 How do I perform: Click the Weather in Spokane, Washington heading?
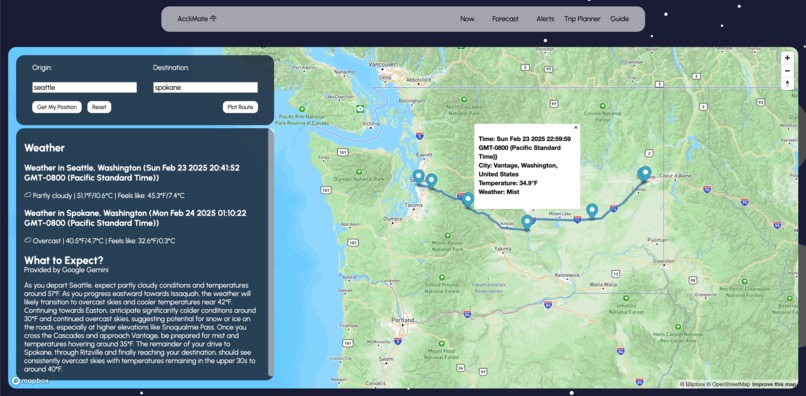[134, 219]
